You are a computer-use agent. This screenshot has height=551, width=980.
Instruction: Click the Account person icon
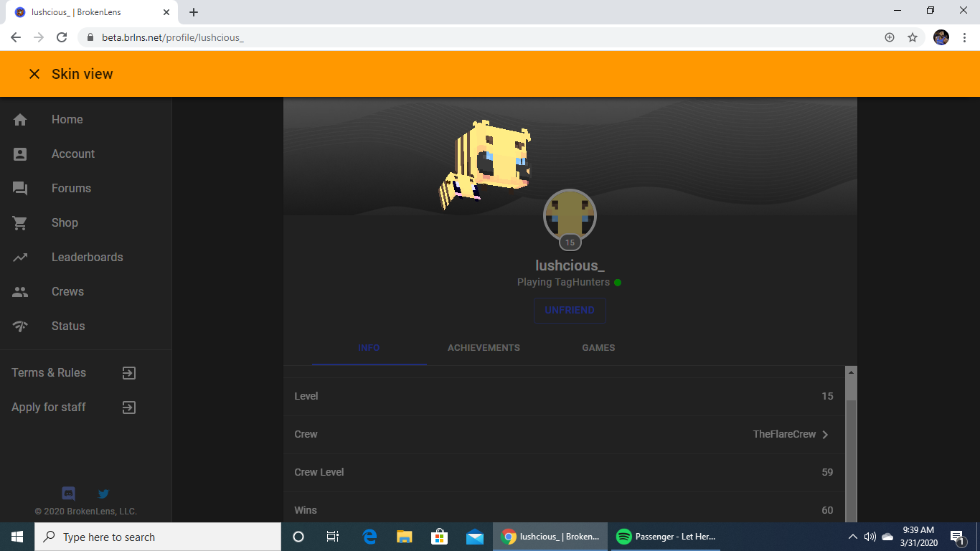coord(20,154)
